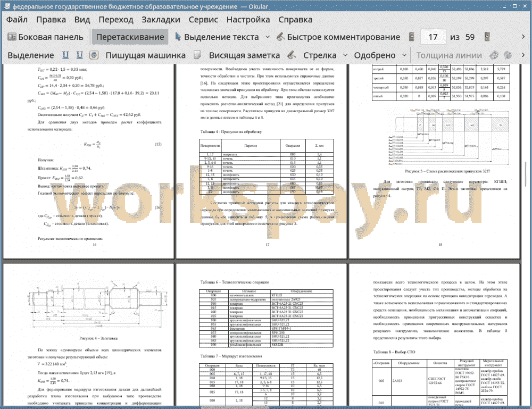
Task: Click the inline note icon before Висящая заметка
Action: tap(197, 55)
